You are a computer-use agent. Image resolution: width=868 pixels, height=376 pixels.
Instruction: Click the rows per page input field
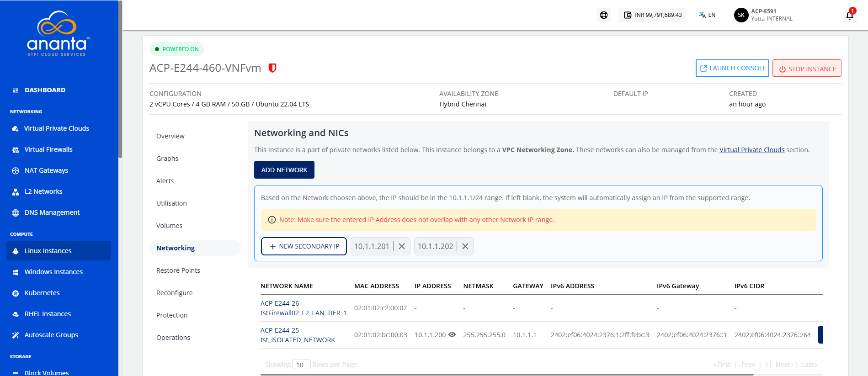(x=302, y=365)
